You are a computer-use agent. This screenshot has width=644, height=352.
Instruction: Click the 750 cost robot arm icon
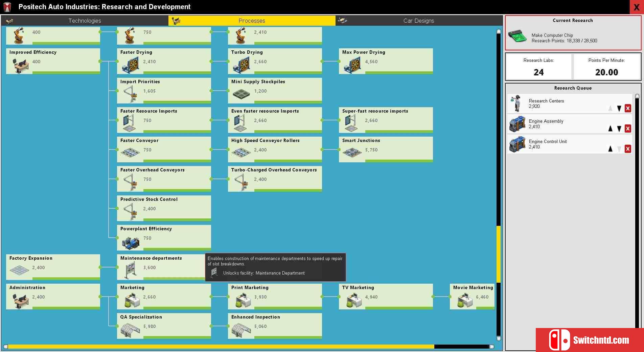pyautogui.click(x=130, y=36)
